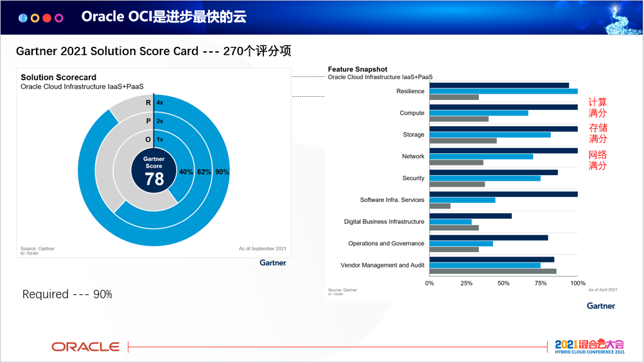Click the 'P' ring label
Screen dimensions: 644x363
tap(148, 121)
